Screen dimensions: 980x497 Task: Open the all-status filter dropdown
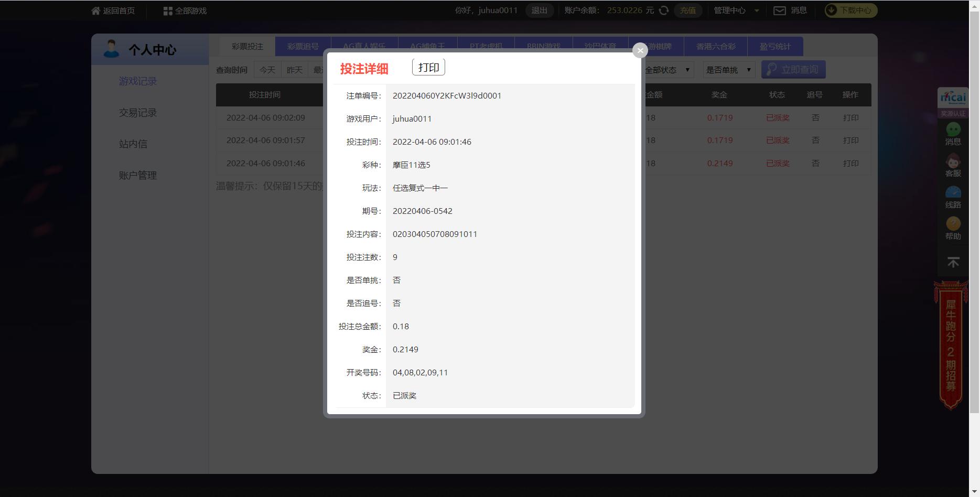pos(668,70)
